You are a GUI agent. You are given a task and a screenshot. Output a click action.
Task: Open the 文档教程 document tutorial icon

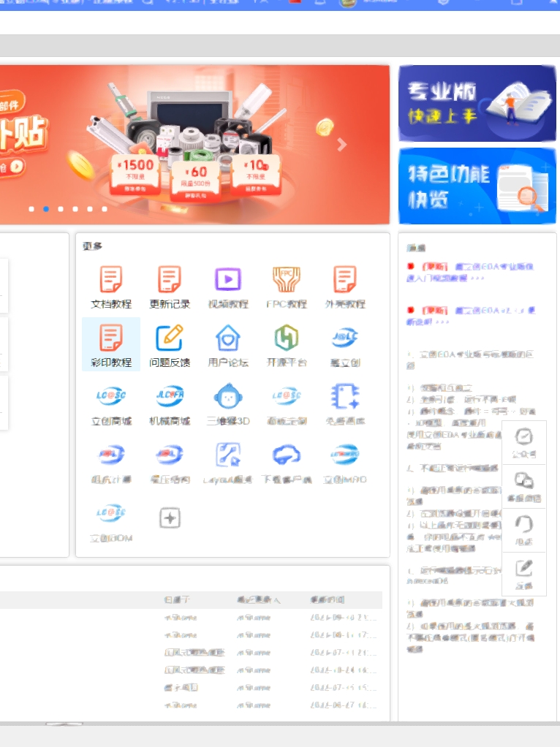point(111,278)
